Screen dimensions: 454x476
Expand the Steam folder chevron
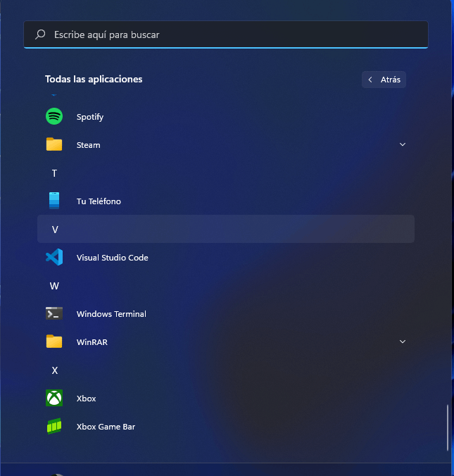tap(403, 144)
